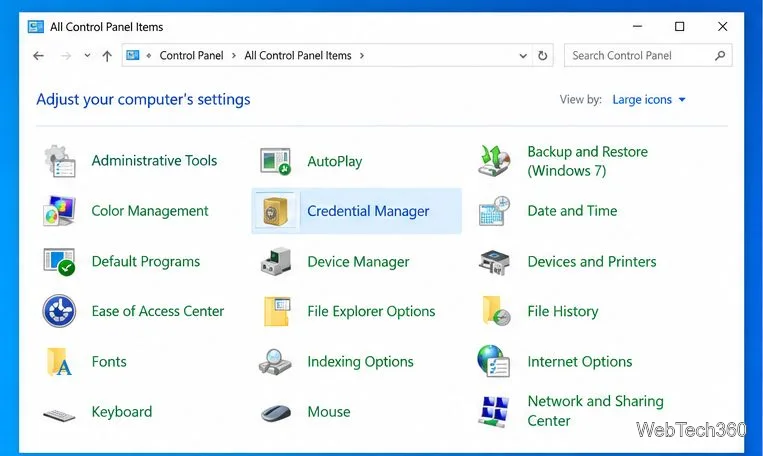The width and height of the screenshot is (763, 456).
Task: Open the File History icon
Action: click(x=496, y=310)
